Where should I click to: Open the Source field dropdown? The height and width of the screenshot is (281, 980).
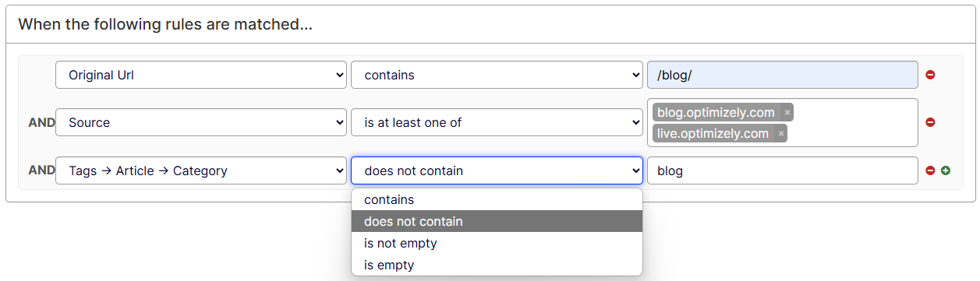click(x=201, y=122)
